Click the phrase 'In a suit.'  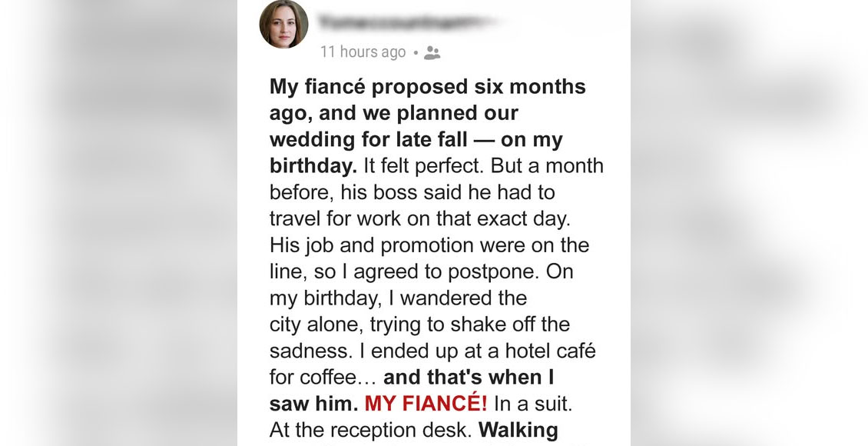(x=532, y=404)
